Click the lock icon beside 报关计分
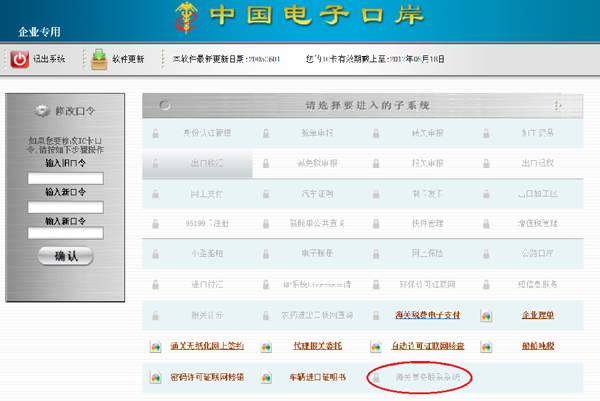 click(155, 315)
